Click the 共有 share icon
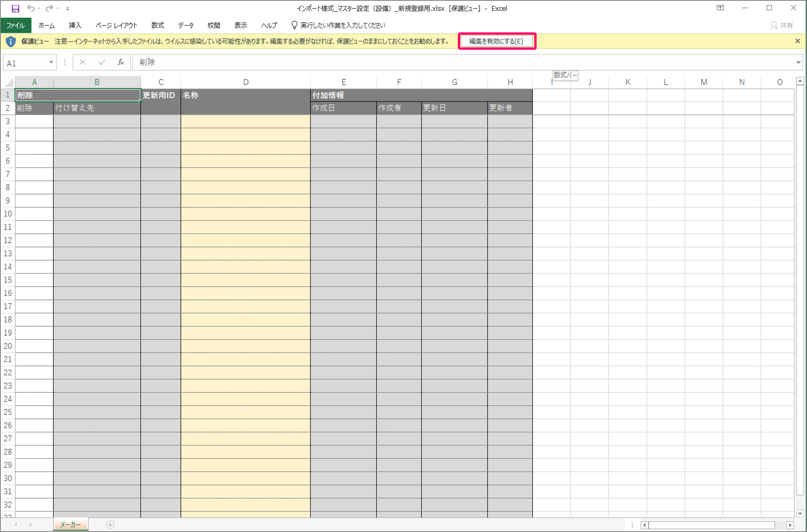Viewport: 807px width, 532px height. 782,25
